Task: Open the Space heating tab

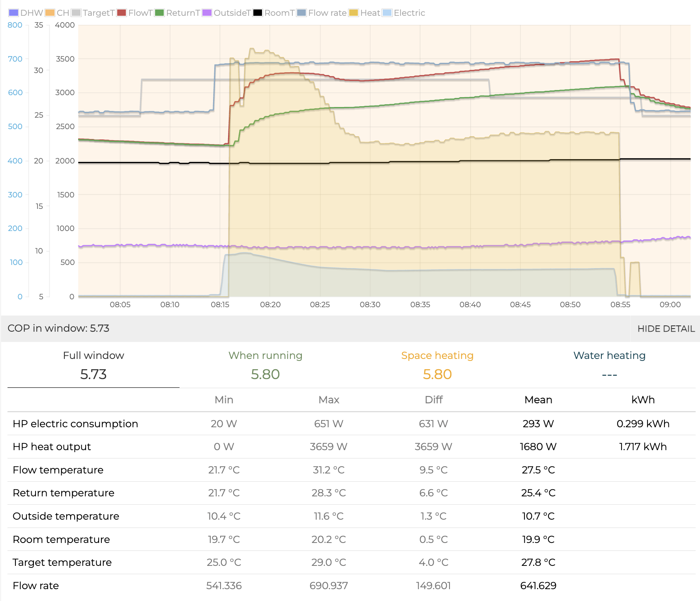Action: click(x=437, y=365)
